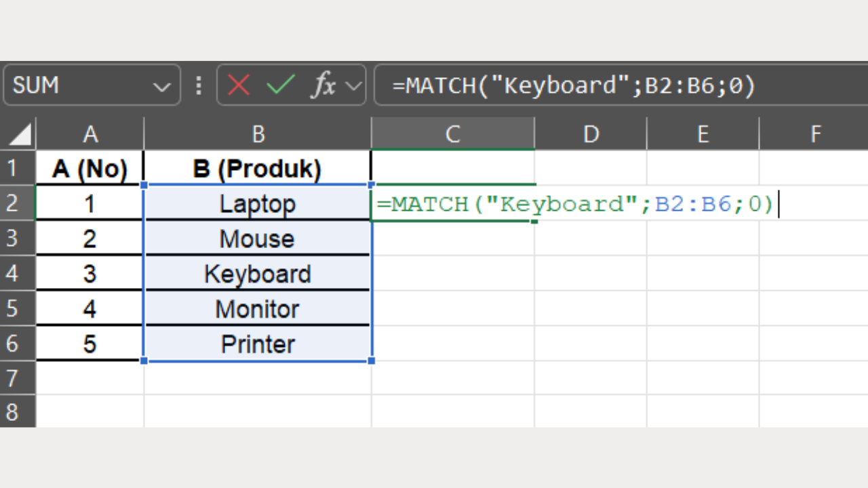Select the empty cell D5
Viewport: 868px width, 488px height.
tap(590, 308)
